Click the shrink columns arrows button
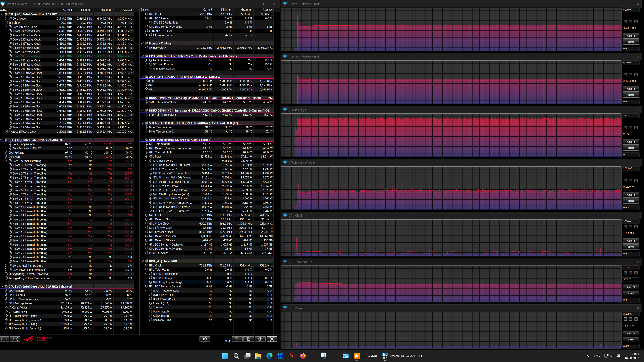Screen dimensions: 644x362 [15, 339]
